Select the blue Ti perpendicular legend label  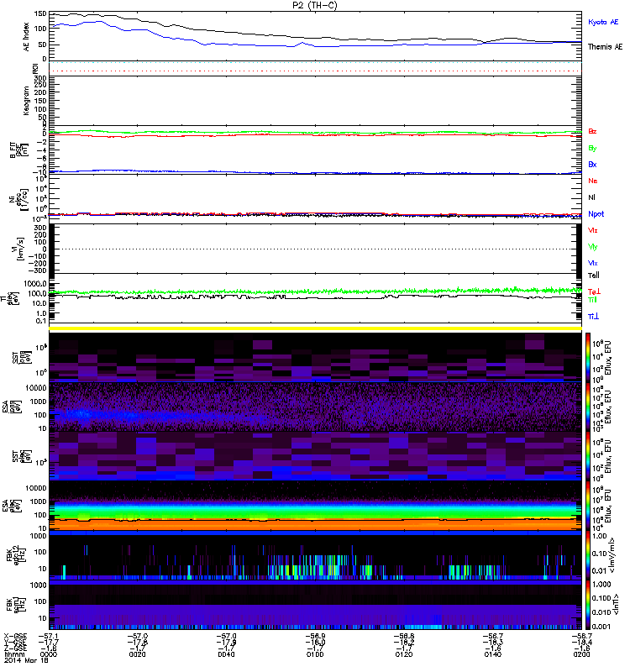pos(593,317)
